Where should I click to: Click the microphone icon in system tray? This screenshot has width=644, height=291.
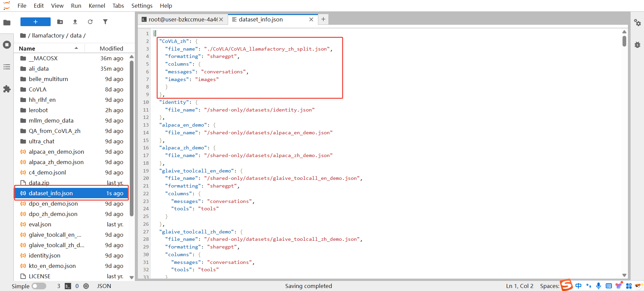[x=598, y=286]
